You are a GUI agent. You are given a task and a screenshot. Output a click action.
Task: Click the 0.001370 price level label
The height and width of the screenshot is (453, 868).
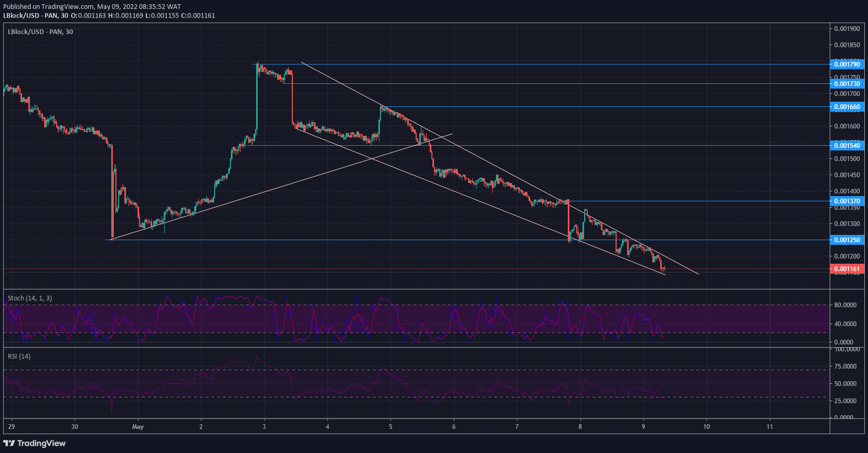click(x=847, y=201)
